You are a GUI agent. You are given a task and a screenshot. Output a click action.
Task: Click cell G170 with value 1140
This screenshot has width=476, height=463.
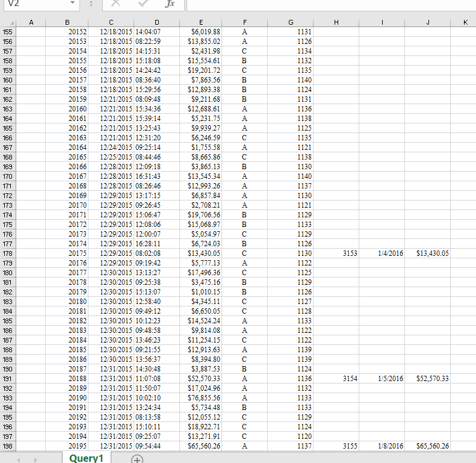point(291,176)
